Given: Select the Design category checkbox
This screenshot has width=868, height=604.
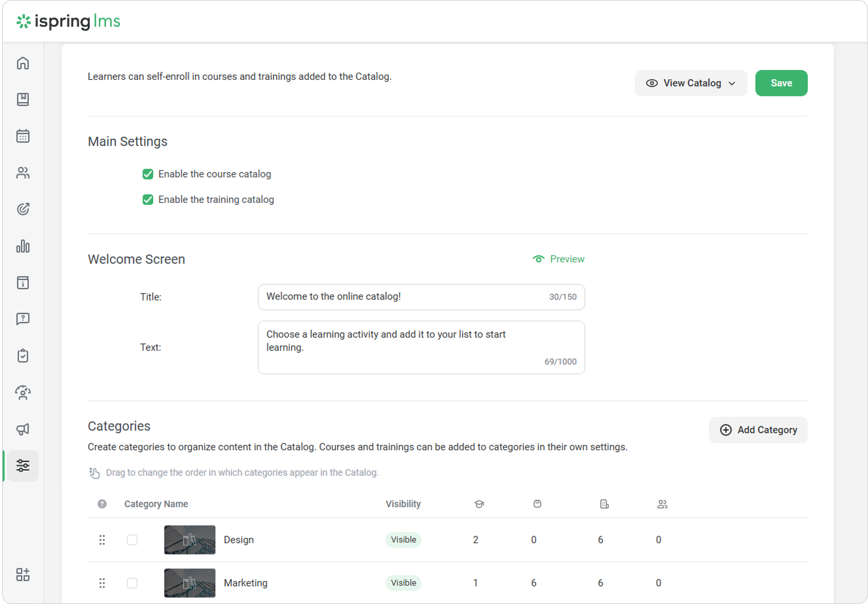Looking at the screenshot, I should [132, 540].
